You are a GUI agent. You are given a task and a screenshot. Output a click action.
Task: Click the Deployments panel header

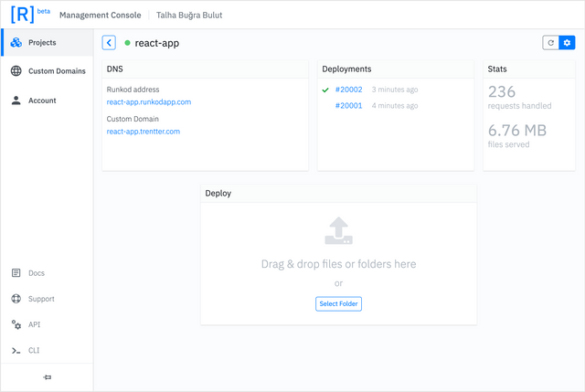[x=396, y=69]
